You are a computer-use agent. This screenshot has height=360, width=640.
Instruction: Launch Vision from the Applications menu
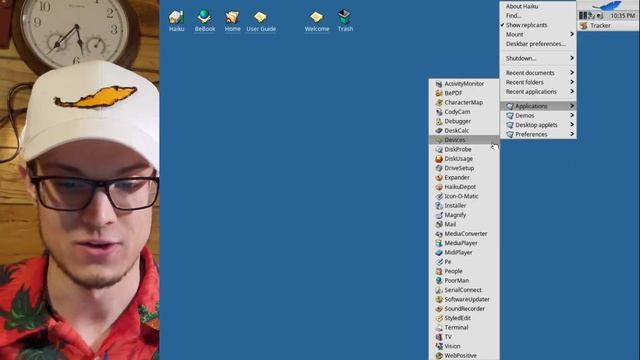[x=464, y=346]
